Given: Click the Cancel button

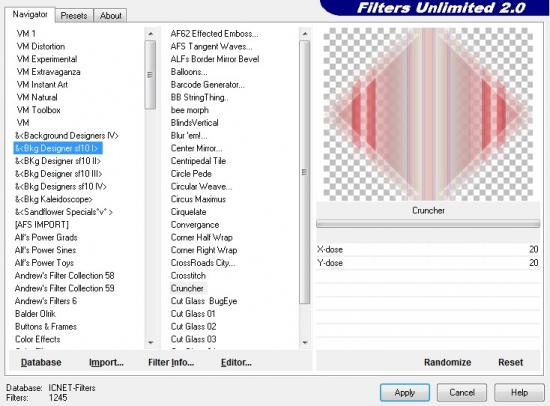Looking at the screenshot, I should (x=462, y=392).
